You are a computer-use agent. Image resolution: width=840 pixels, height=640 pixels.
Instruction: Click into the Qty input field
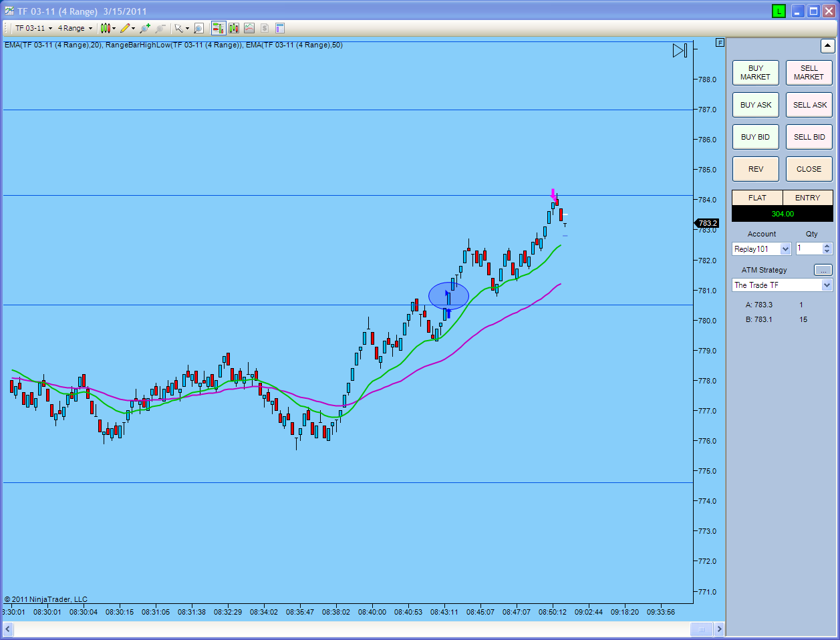pyautogui.click(x=809, y=249)
